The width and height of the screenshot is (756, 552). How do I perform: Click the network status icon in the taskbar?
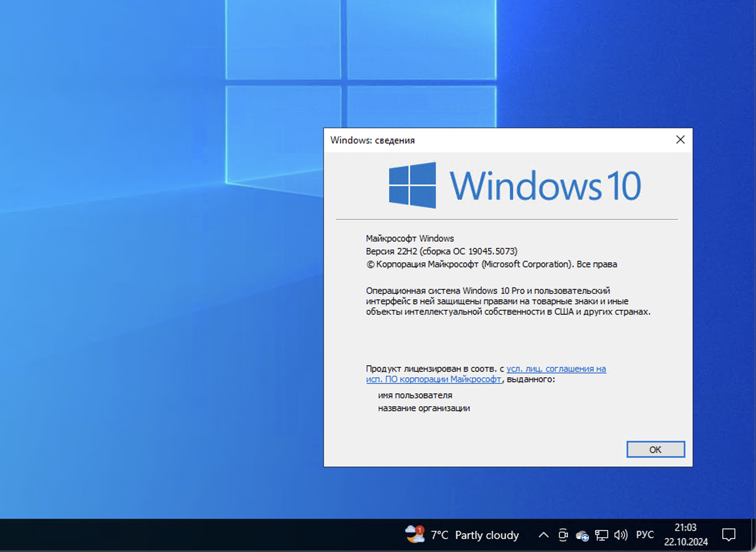601,535
